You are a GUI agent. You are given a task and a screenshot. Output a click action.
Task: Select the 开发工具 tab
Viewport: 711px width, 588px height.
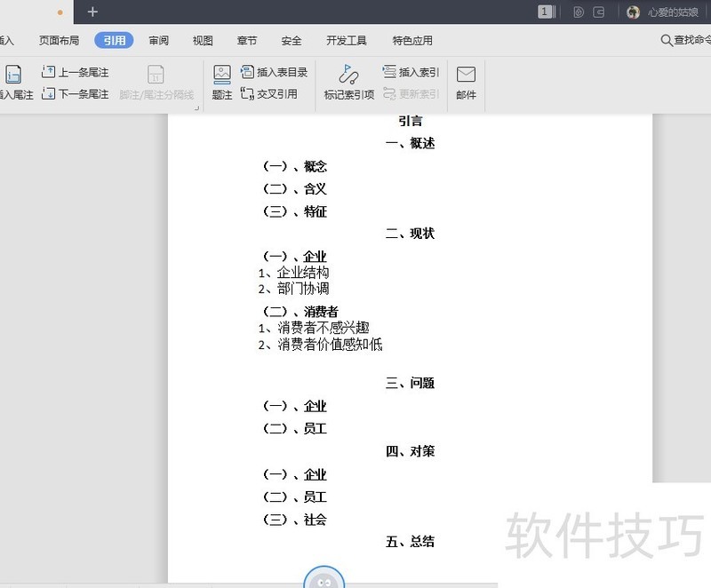(x=347, y=40)
